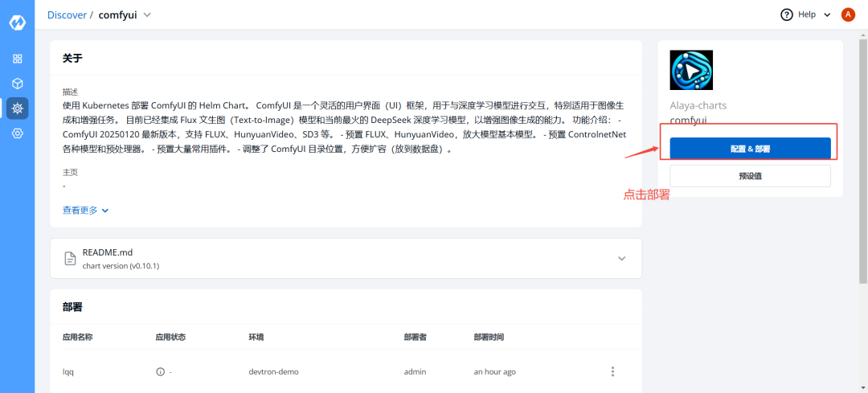Open the user avatar A menu
This screenshot has height=393, width=868.
(x=848, y=15)
